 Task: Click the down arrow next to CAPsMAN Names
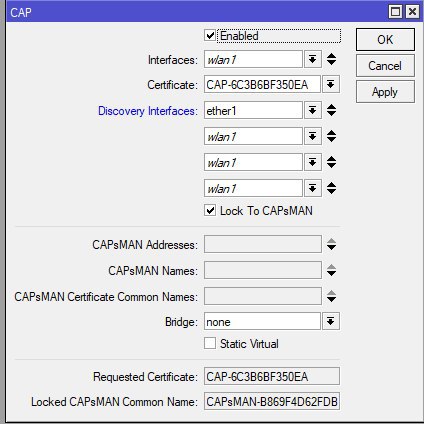tap(331, 274)
